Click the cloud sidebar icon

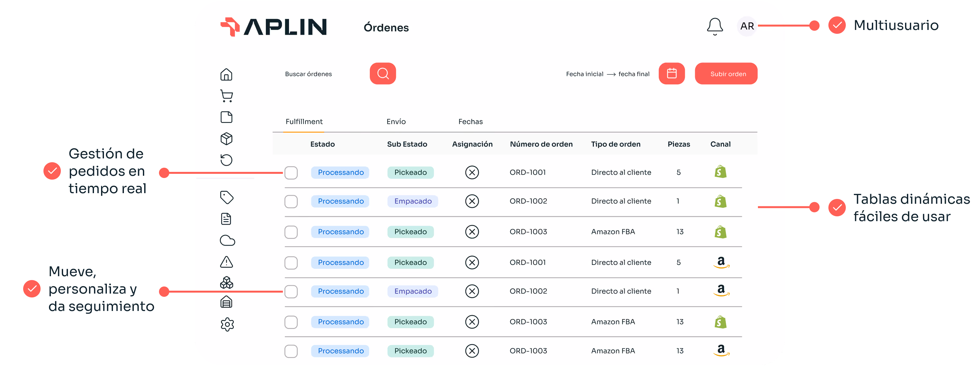[x=227, y=240]
